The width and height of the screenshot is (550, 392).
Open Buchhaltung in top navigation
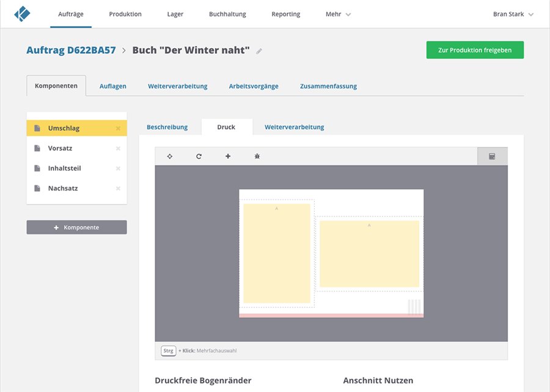pyautogui.click(x=227, y=14)
